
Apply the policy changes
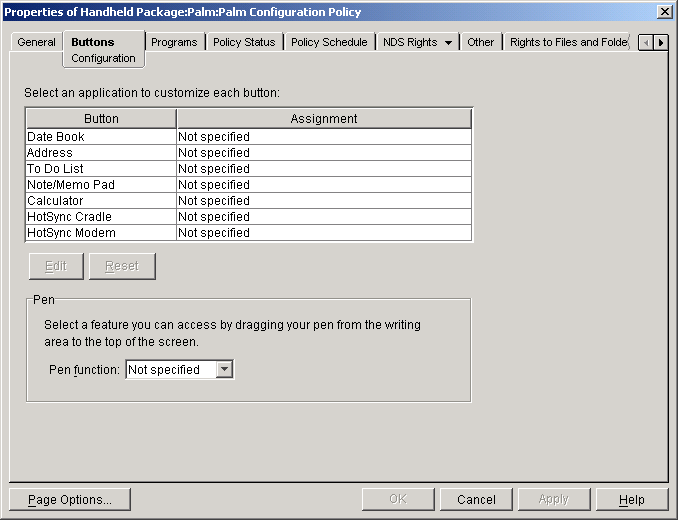554,500
